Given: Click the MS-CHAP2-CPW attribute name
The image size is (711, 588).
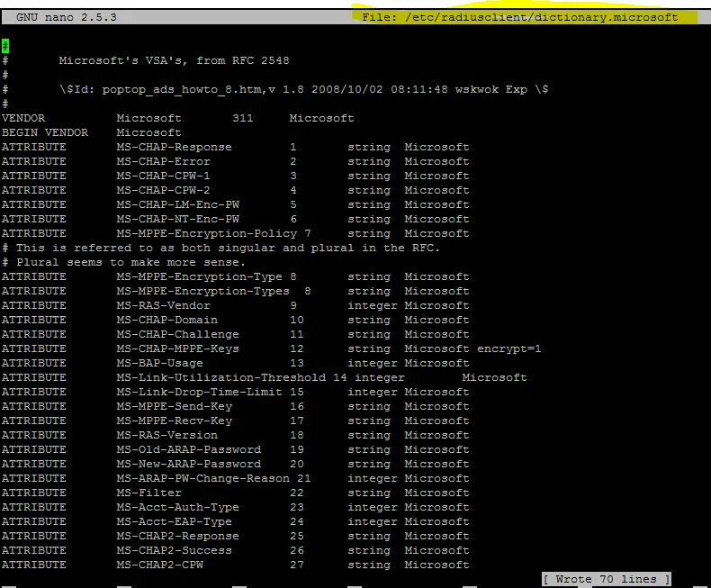Looking at the screenshot, I should (159, 565).
